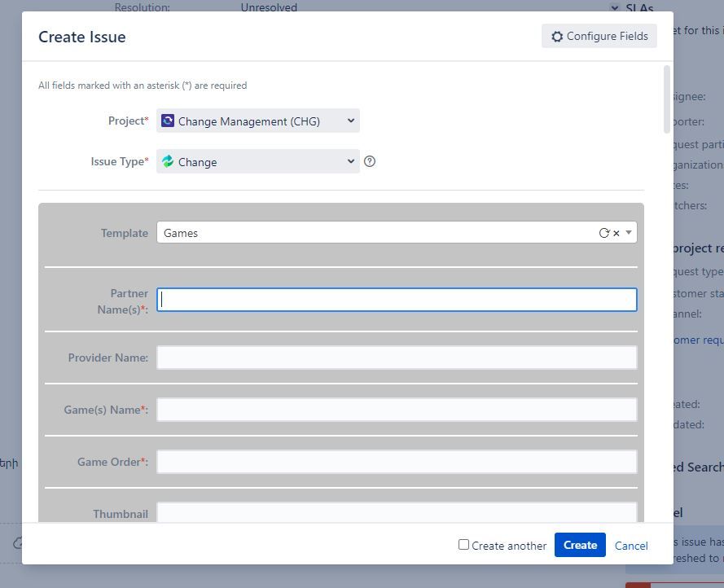724x588 pixels.
Task: Click the gear icon in Configure Fields
Action: (x=557, y=37)
